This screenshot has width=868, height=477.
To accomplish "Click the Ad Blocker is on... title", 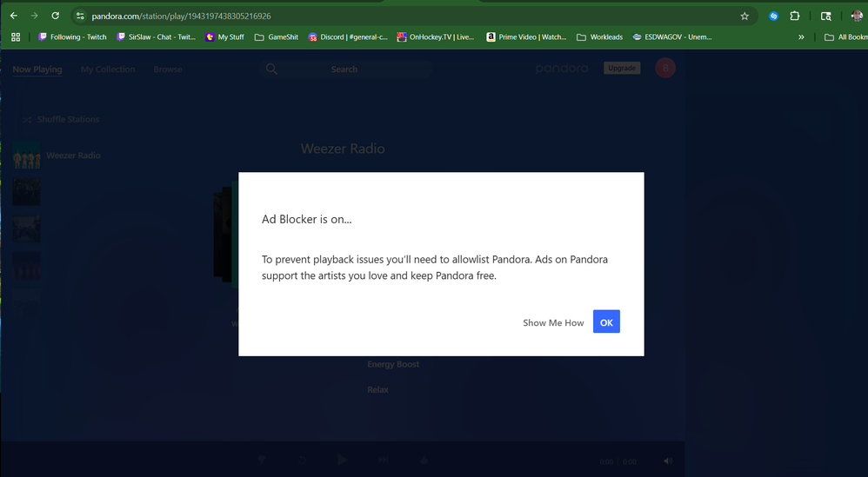I will (x=307, y=220).
